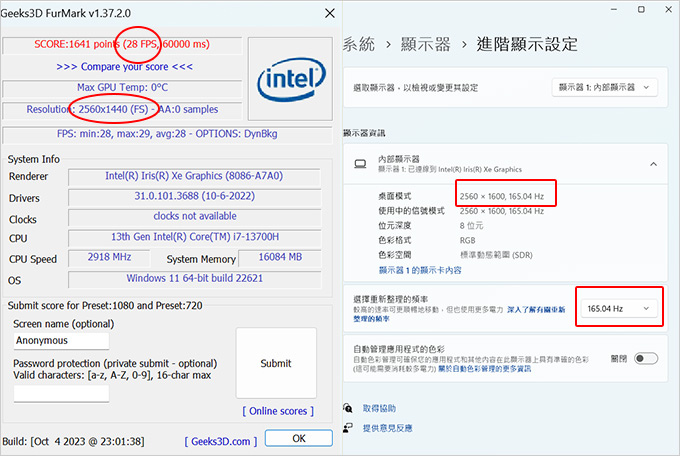Click the clocks not available value
This screenshot has width=680, height=456.
click(195, 216)
